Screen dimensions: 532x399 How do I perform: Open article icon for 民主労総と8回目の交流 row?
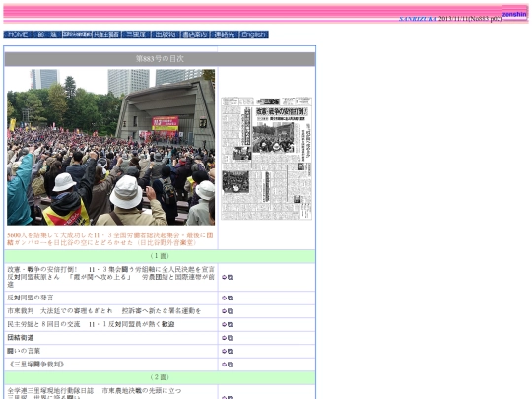[x=227, y=324]
